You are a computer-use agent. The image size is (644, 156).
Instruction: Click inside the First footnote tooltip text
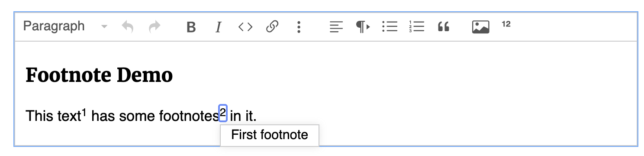click(x=270, y=135)
